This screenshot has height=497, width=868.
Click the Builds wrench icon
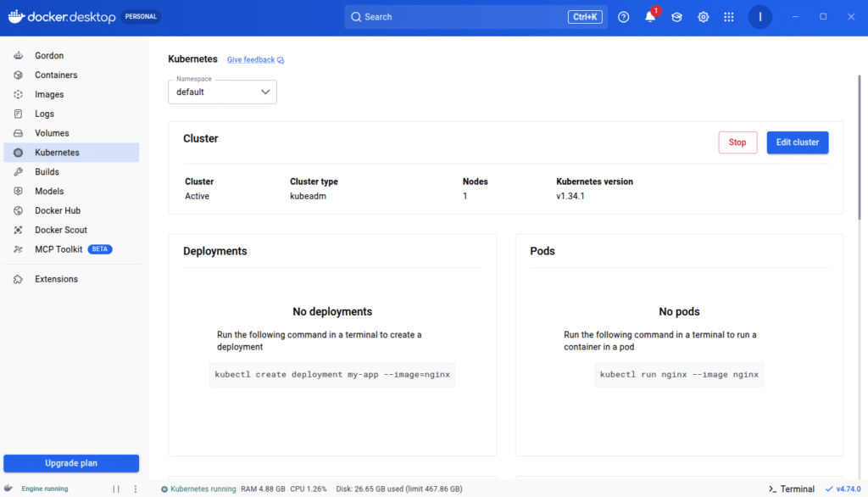tap(19, 172)
